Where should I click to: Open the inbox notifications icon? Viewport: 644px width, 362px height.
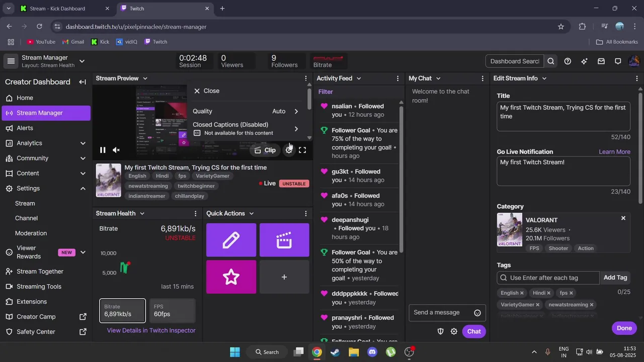tap(601, 61)
